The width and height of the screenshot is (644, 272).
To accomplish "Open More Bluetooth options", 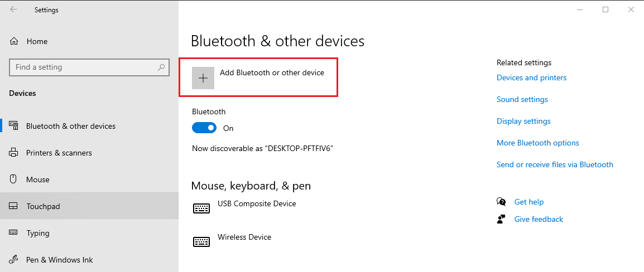I will tap(537, 143).
